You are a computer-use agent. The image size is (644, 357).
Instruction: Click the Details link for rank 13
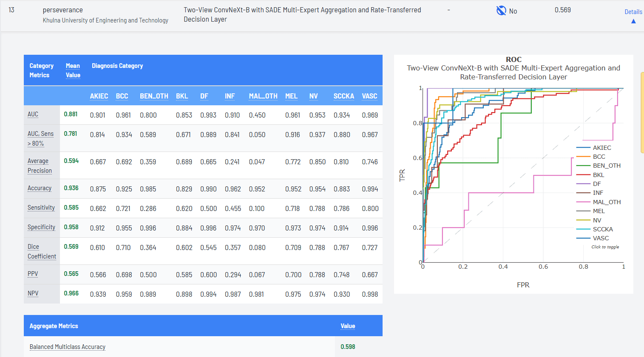(633, 12)
